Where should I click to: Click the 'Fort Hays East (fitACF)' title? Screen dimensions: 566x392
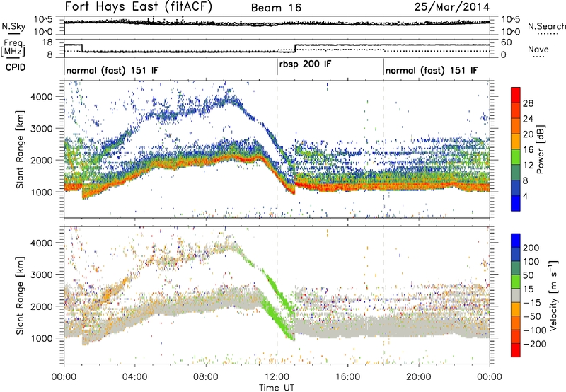pos(139,7)
